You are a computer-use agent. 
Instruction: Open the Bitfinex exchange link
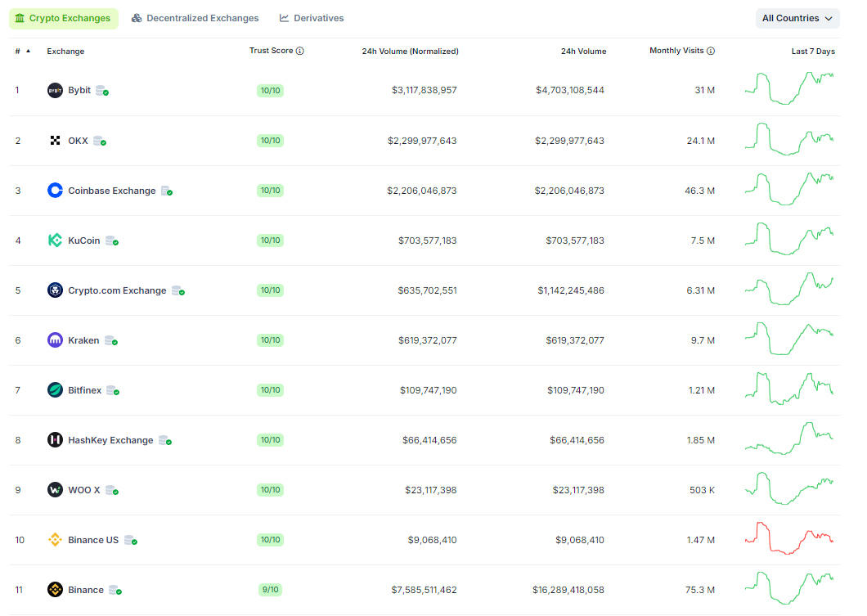[x=84, y=390]
